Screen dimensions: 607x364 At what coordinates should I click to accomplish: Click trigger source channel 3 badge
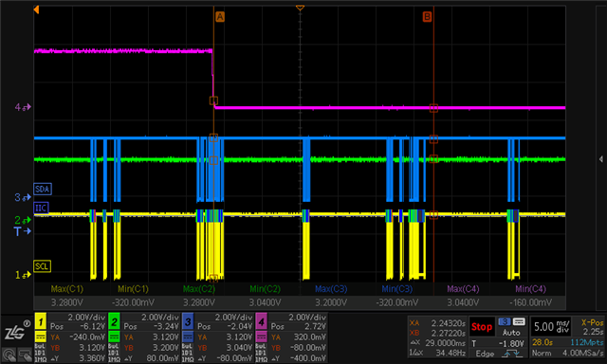coord(504,322)
